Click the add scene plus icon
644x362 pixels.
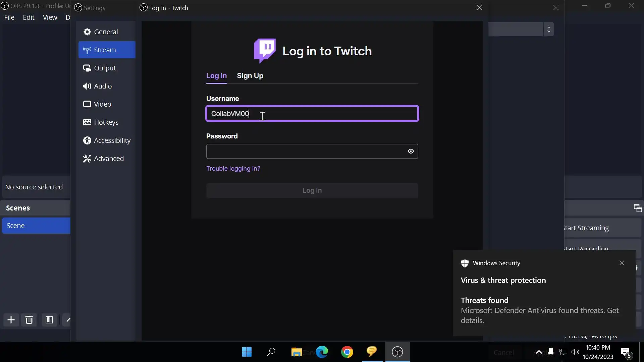tap(11, 320)
